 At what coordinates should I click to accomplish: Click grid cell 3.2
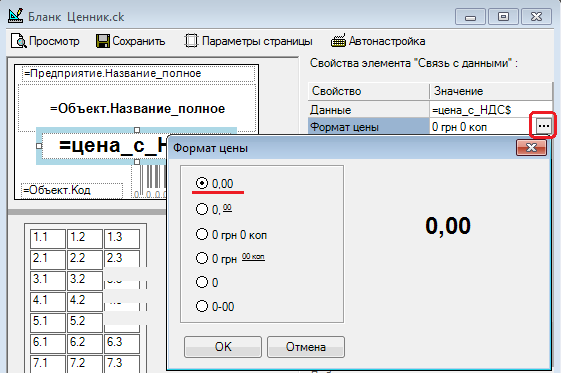(85, 281)
